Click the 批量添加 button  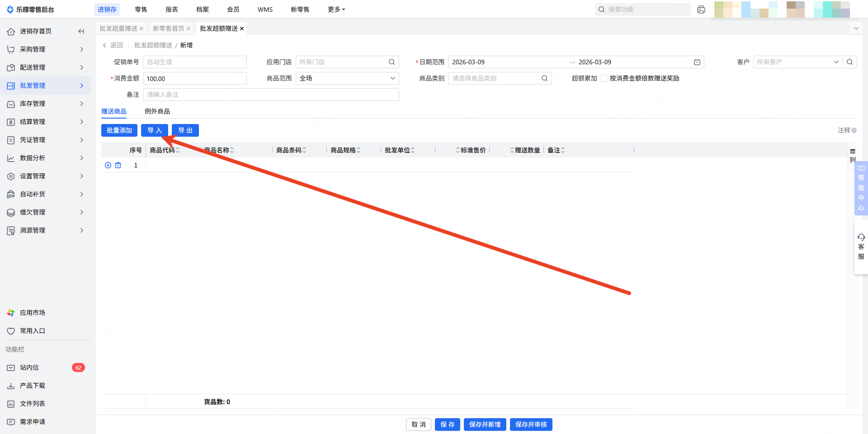[x=119, y=130]
